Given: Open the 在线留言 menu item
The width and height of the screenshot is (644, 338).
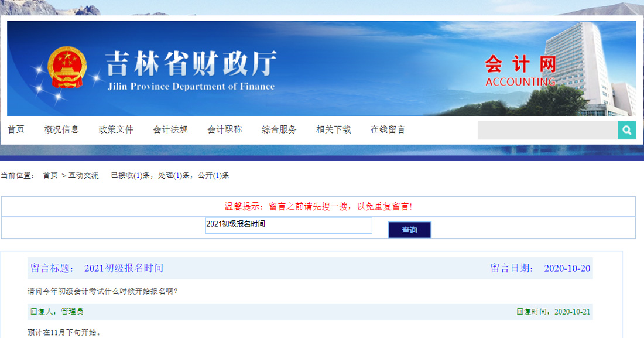Looking at the screenshot, I should pos(388,129).
